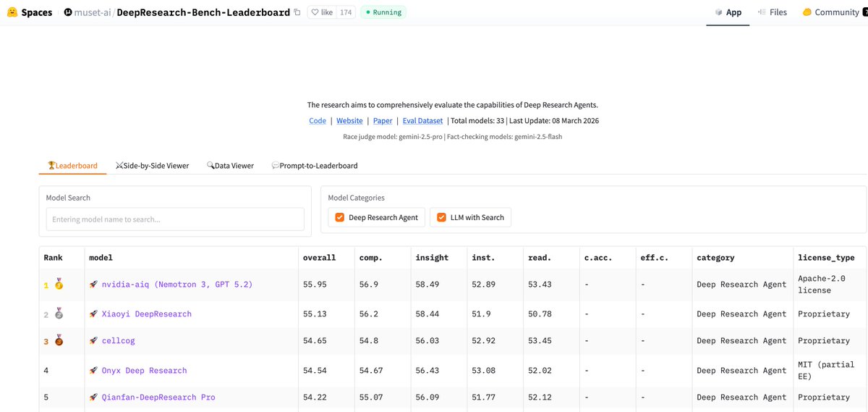Click the rocket icon beside Onyx Deep Research
The width and height of the screenshot is (868, 412).
93,371
